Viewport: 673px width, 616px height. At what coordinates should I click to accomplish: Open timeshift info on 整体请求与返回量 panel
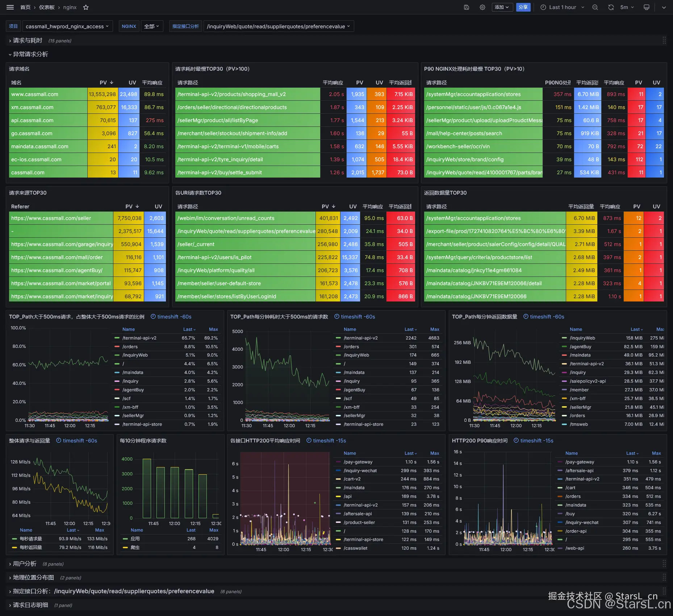tap(76, 441)
